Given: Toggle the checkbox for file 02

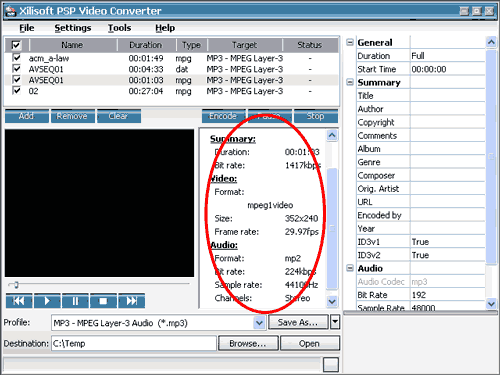Looking at the screenshot, I should coord(16,90).
